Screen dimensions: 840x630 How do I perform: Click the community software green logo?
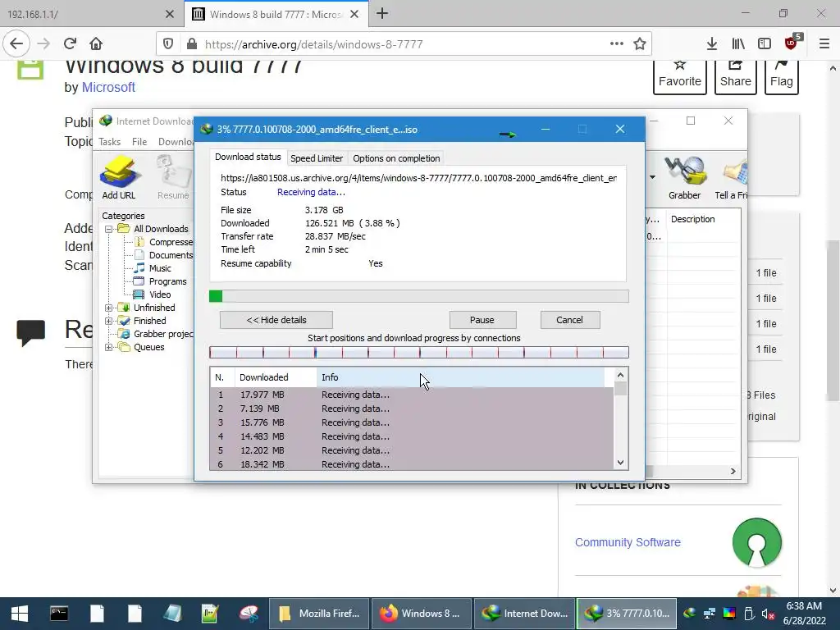[756, 542]
